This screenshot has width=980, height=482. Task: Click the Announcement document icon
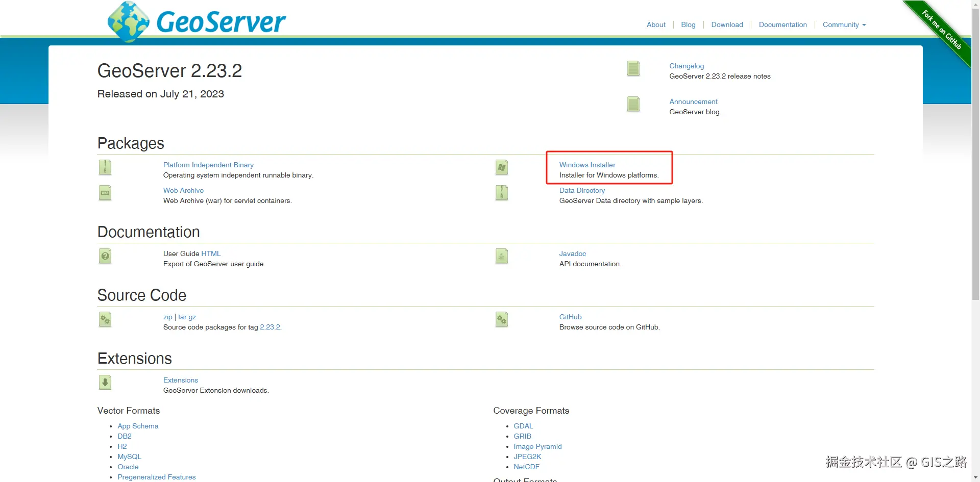tap(633, 104)
